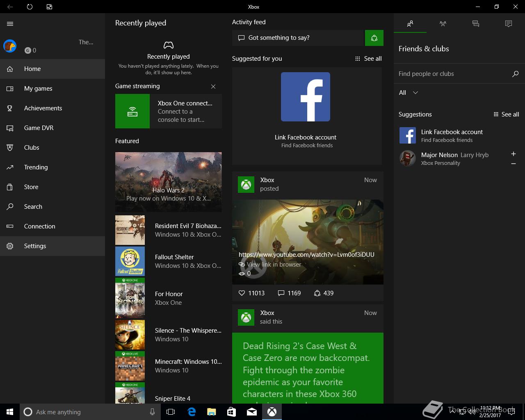
Task: Open the Windows Start menu
Action: point(10,412)
